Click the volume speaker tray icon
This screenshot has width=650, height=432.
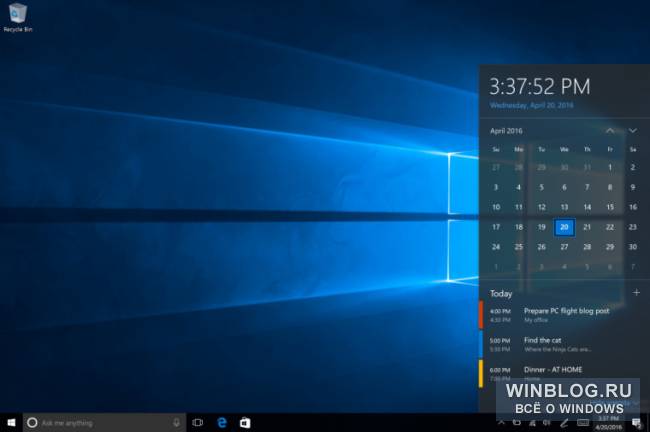[x=547, y=423]
